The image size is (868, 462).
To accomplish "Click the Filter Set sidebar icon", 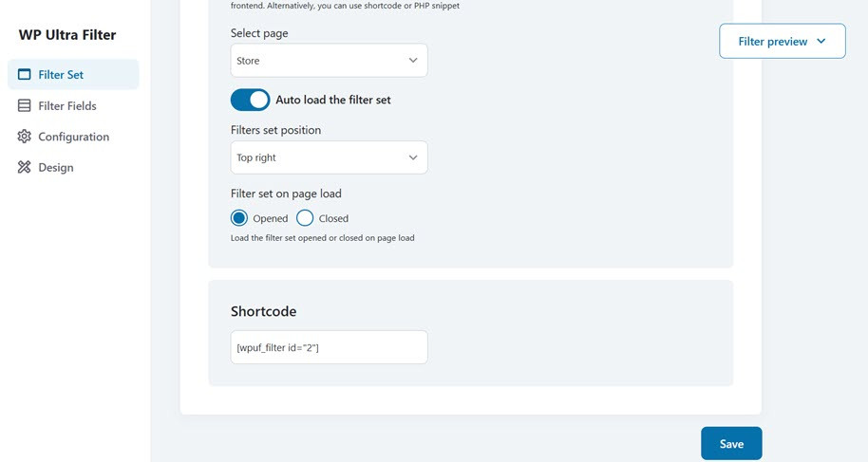I will tap(25, 75).
